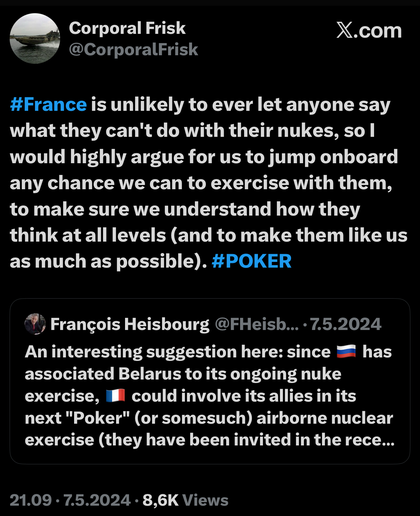Click the quoted tweet's 7.5.2024 date
The height and width of the screenshot is (516, 420).
click(346, 324)
